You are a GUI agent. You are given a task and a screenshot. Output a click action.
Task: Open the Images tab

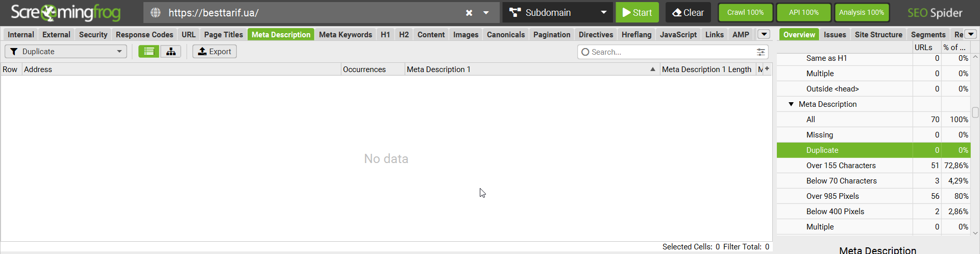click(x=466, y=34)
